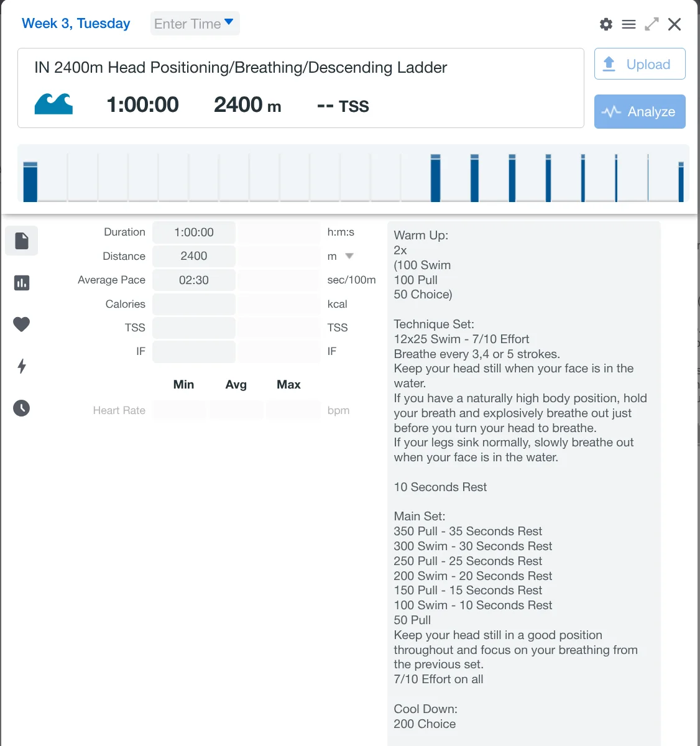
Task: Open the hamburger menu icon
Action: point(629,24)
